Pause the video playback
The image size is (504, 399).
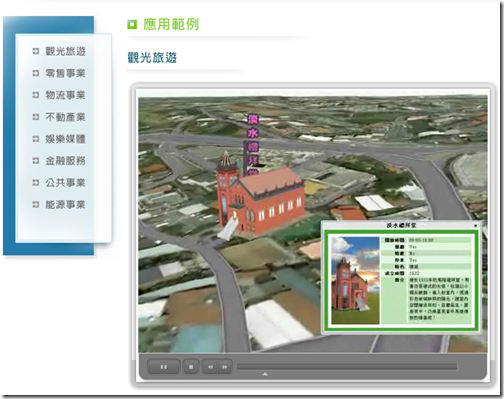pyautogui.click(x=164, y=367)
